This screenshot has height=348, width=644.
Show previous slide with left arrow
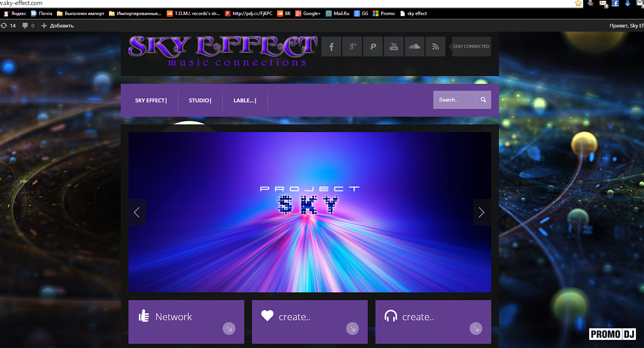point(137,212)
